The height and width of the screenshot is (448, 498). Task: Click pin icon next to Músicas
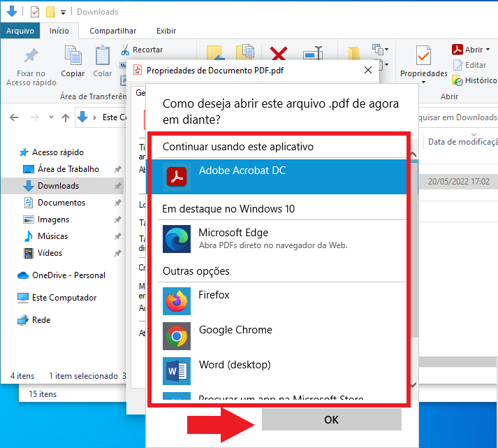point(118,236)
